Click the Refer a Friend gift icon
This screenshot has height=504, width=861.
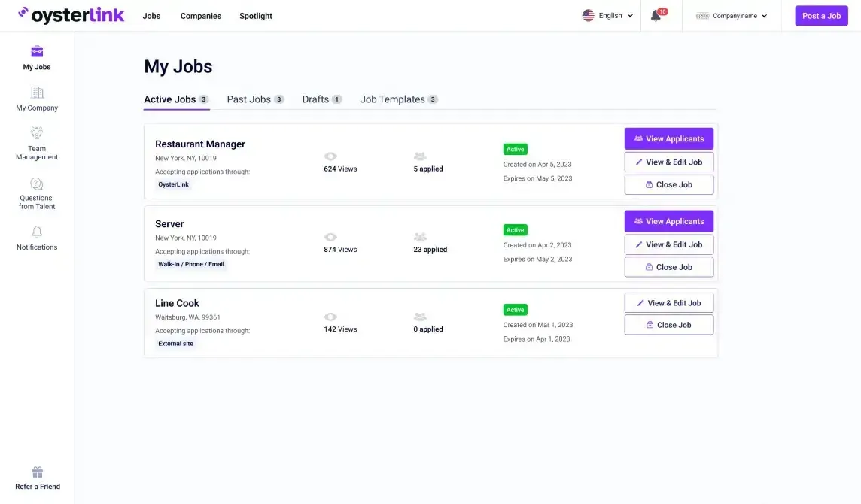coord(38,472)
